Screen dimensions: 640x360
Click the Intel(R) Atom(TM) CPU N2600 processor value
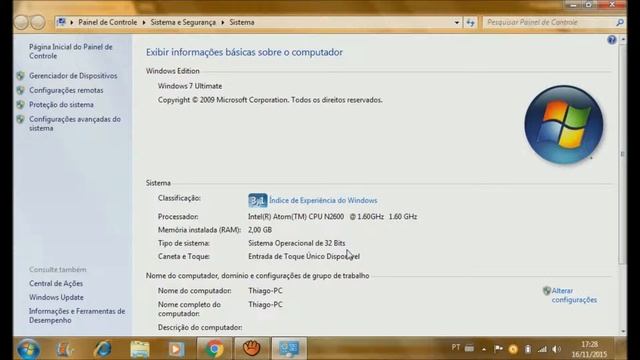(332, 217)
